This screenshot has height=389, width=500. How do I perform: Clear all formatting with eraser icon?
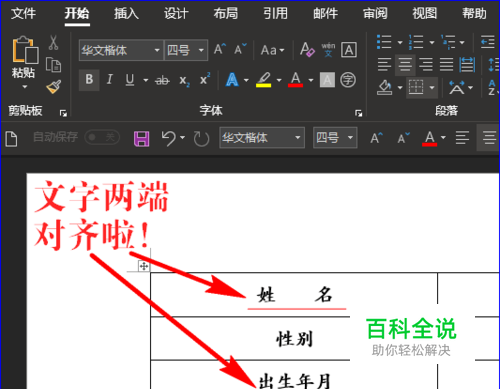[x=307, y=50]
